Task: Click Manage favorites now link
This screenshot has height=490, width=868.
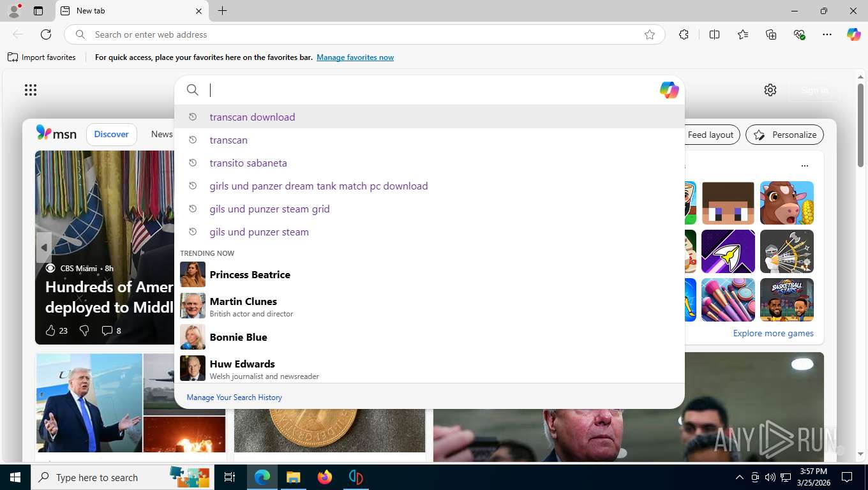Action: 355,57
